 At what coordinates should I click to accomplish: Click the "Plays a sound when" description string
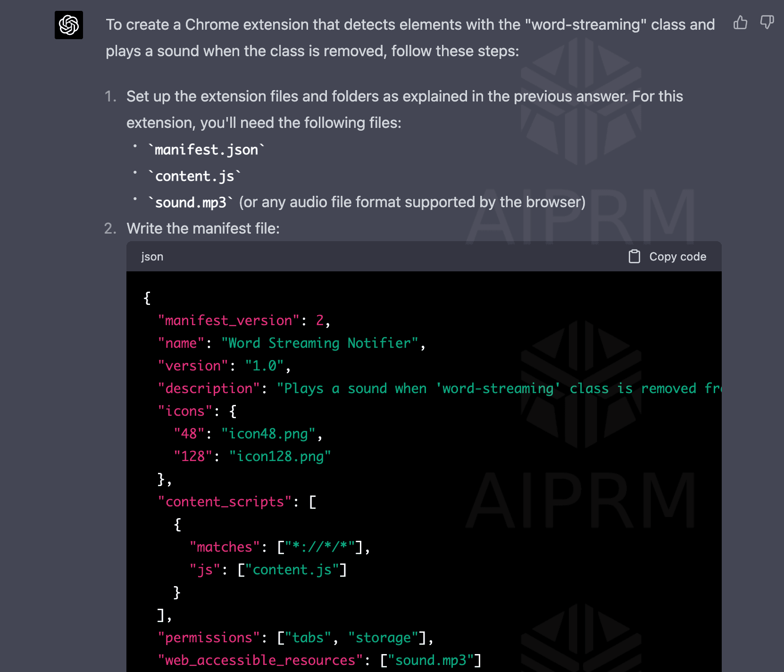point(499,388)
